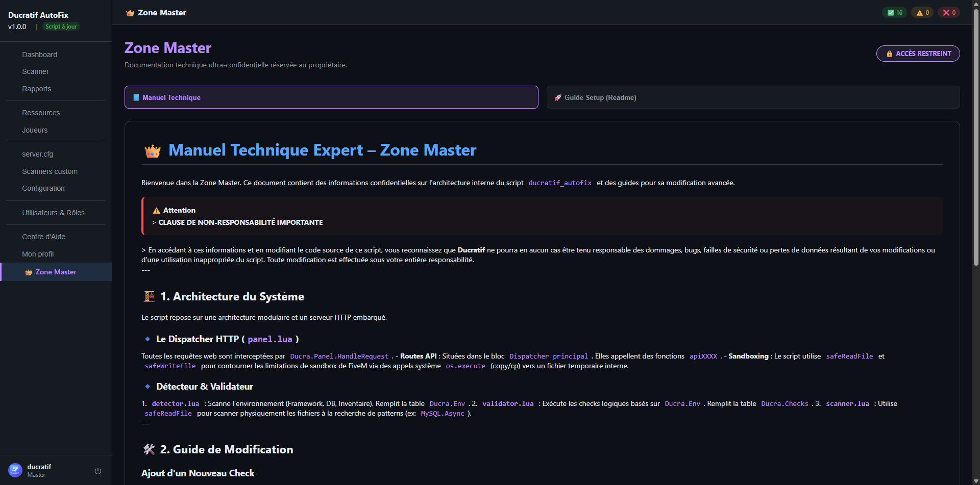The image size is (980, 485).
Task: Open the server.cfg entry
Action: click(38, 154)
